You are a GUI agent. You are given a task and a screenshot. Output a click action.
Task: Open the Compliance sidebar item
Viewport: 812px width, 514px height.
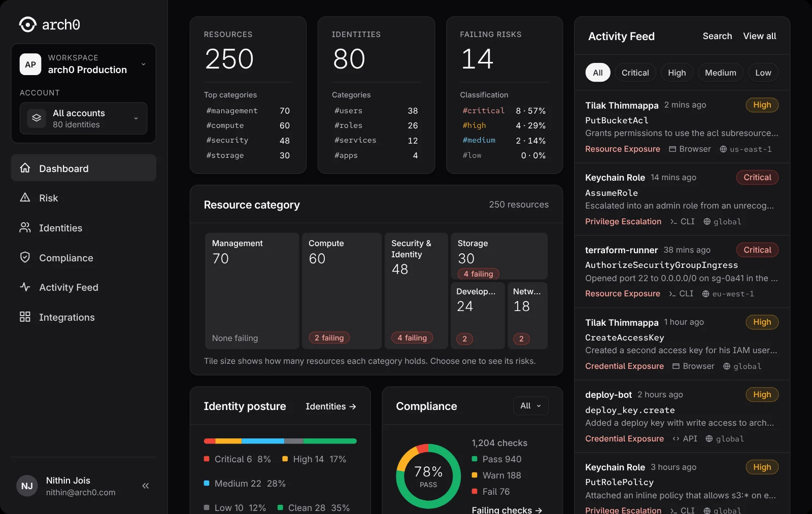tap(83, 258)
